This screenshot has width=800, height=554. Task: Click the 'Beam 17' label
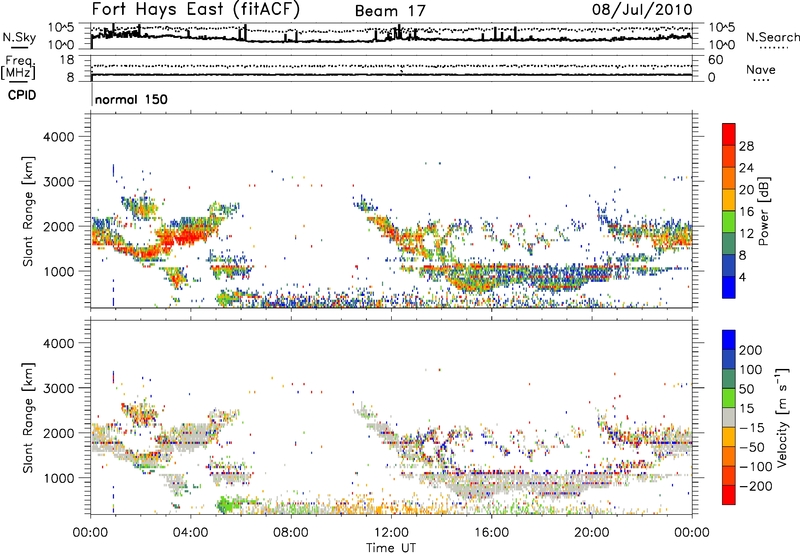click(390, 11)
